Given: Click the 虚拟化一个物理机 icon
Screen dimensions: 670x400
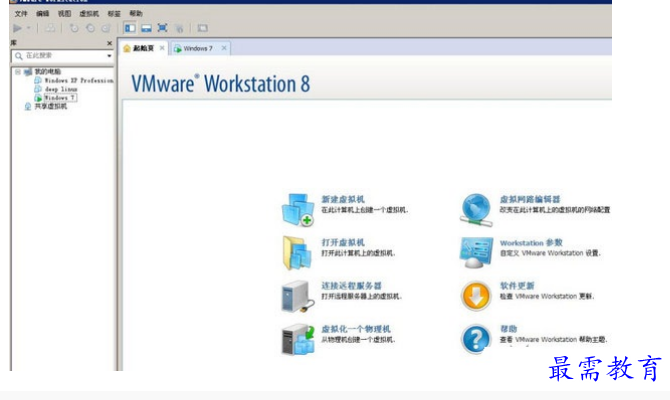Looking at the screenshot, I should 298,339.
